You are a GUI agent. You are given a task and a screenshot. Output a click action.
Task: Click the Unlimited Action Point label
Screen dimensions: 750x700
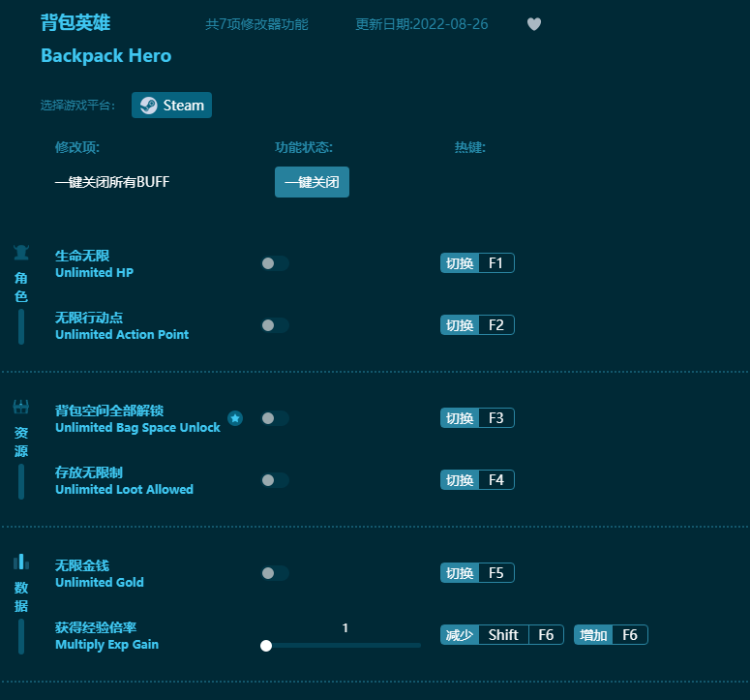pos(122,334)
